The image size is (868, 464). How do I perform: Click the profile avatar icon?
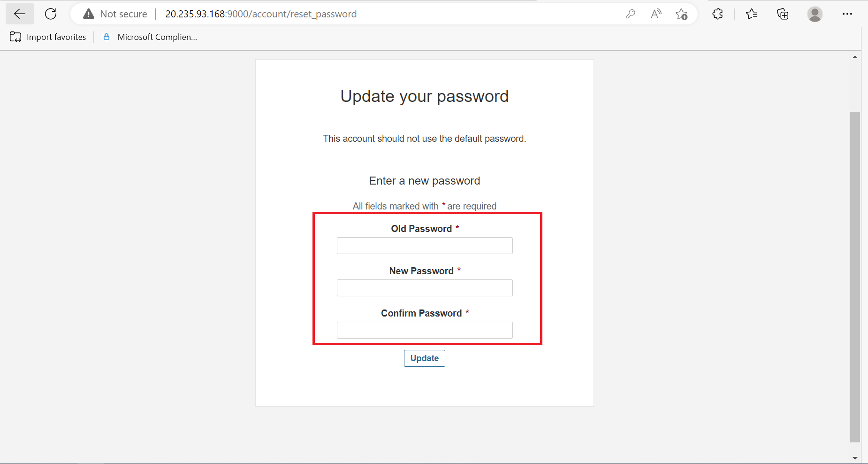tap(815, 14)
